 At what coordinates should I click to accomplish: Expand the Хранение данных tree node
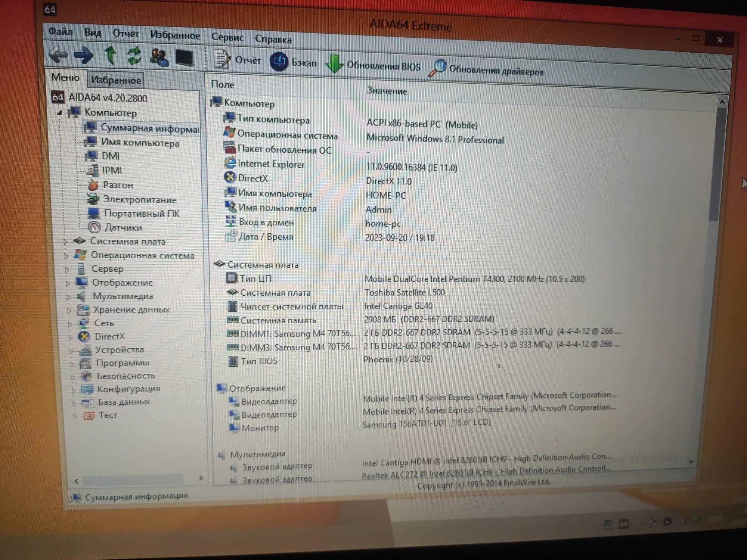click(x=69, y=311)
